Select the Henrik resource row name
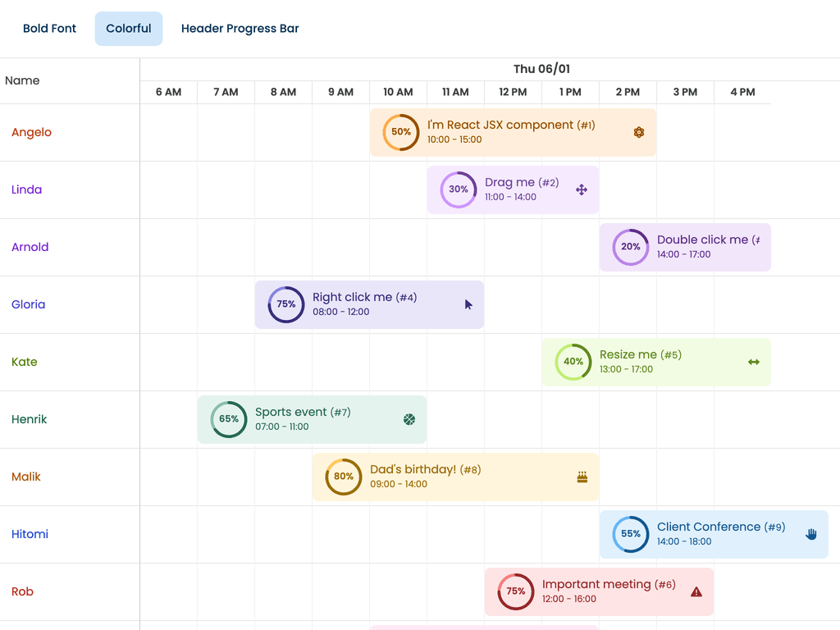840x630 pixels. tap(30, 419)
